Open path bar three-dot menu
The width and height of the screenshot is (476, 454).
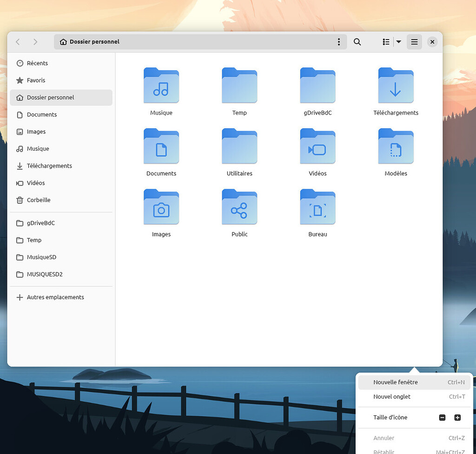click(339, 42)
